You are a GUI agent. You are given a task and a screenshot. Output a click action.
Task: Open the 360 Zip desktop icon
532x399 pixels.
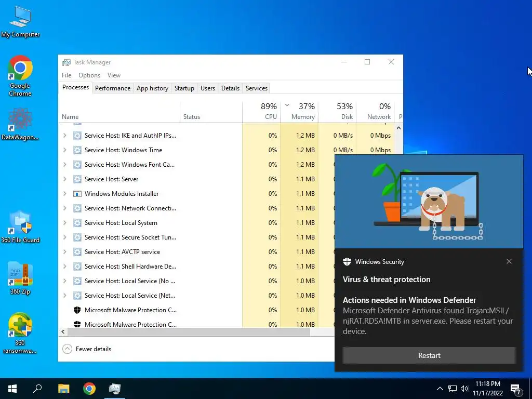(20, 278)
